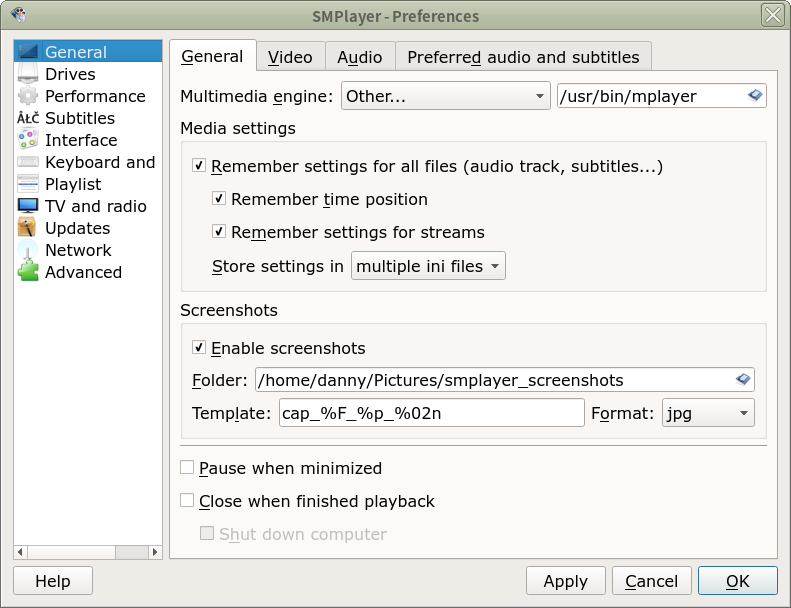
Task: Select the Interface palette icon
Action: point(28,140)
